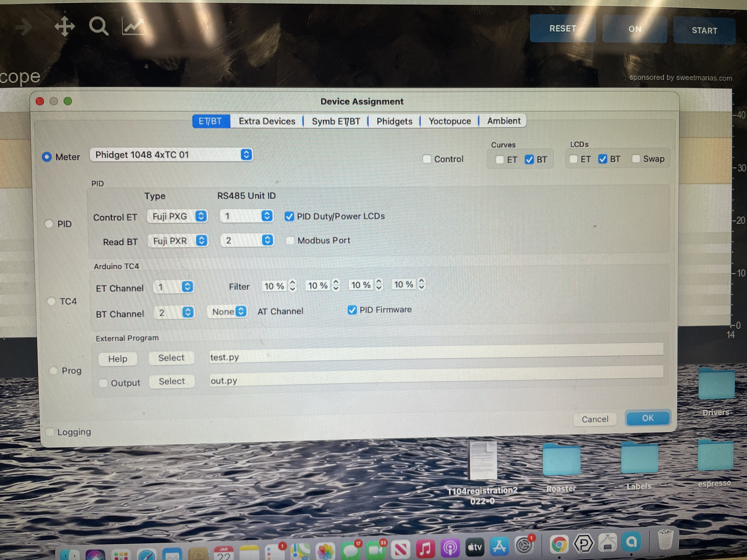Image resolution: width=747 pixels, height=560 pixels.
Task: Select the TC4 radio button
Action: 51,301
